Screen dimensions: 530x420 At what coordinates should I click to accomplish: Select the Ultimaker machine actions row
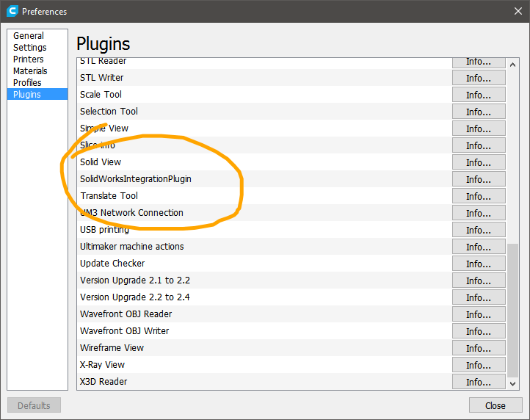(x=264, y=247)
